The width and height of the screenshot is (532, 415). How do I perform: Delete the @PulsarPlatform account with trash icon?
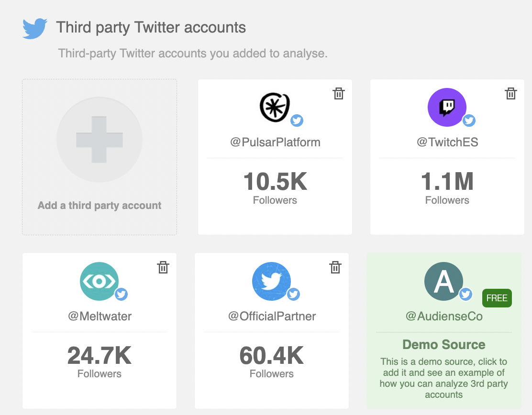(x=339, y=94)
